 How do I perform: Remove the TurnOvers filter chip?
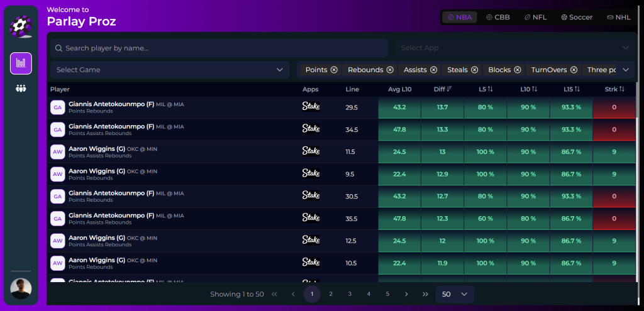(x=574, y=70)
